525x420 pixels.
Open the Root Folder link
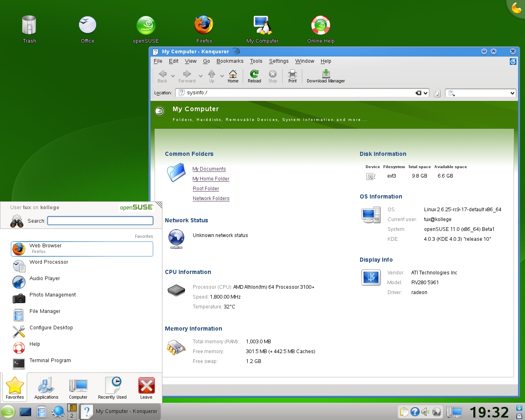coord(206,189)
